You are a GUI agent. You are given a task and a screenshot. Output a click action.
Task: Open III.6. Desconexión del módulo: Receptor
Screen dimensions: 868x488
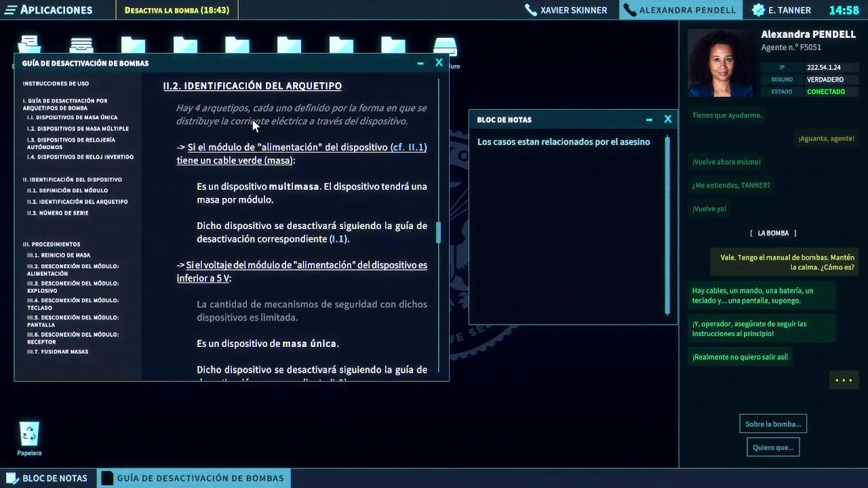click(x=73, y=338)
